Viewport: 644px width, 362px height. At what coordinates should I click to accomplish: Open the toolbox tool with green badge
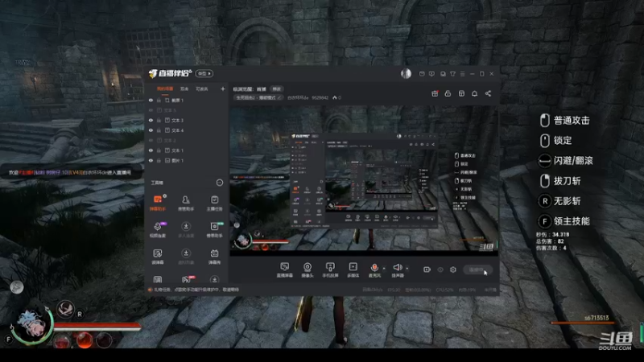(x=214, y=229)
